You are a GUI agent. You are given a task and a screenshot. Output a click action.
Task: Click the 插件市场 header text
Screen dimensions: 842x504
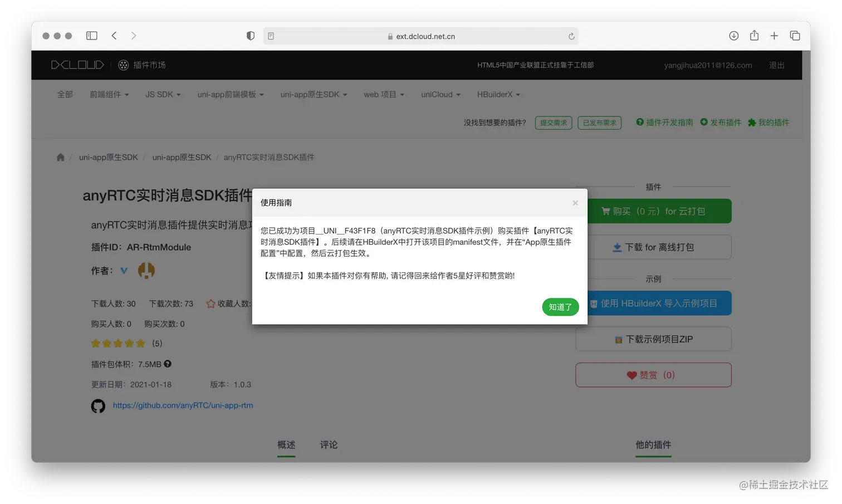[149, 65]
